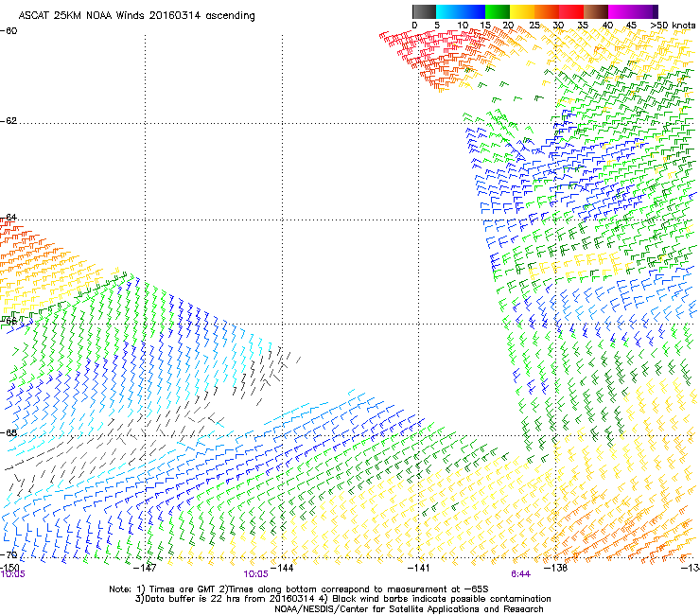Screen dimensions: 700x615
Task: Click the '-138' longitude label
Action: (555, 568)
